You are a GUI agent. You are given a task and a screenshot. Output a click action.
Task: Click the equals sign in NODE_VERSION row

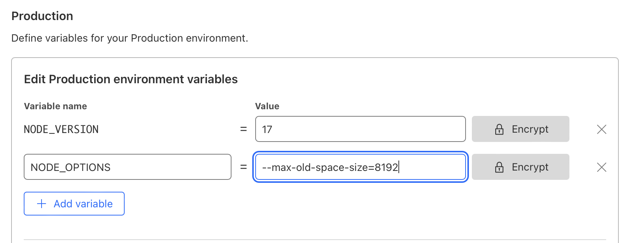click(x=243, y=129)
